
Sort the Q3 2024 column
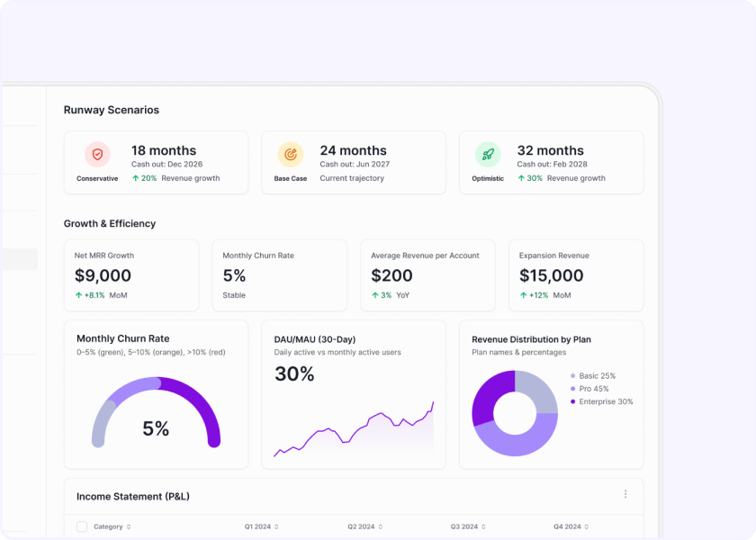pos(482,526)
